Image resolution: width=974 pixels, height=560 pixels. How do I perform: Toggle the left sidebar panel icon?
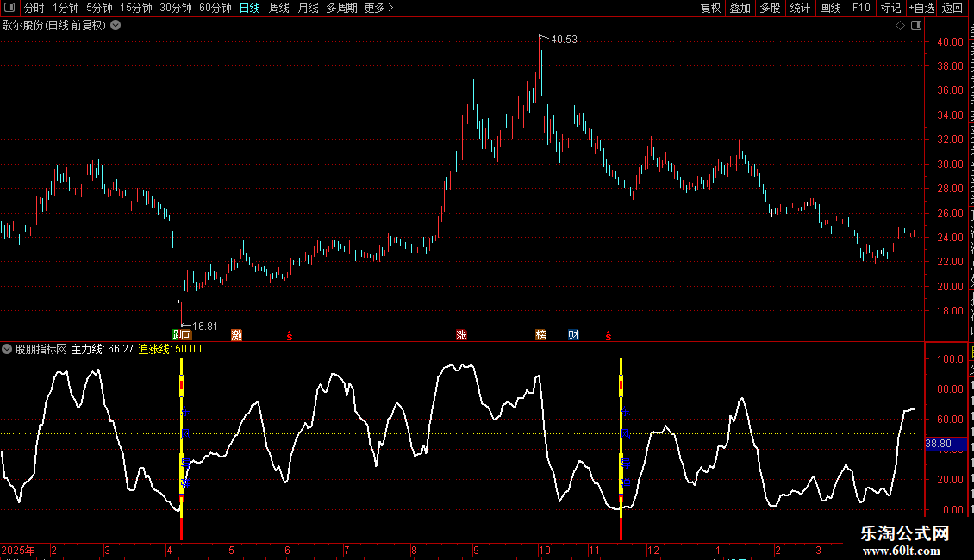9,8
